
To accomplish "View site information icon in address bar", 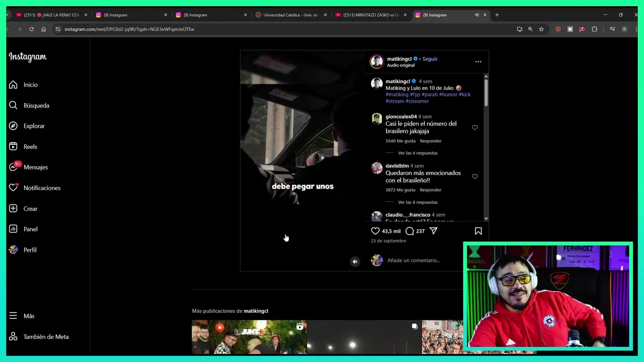I will [58, 29].
